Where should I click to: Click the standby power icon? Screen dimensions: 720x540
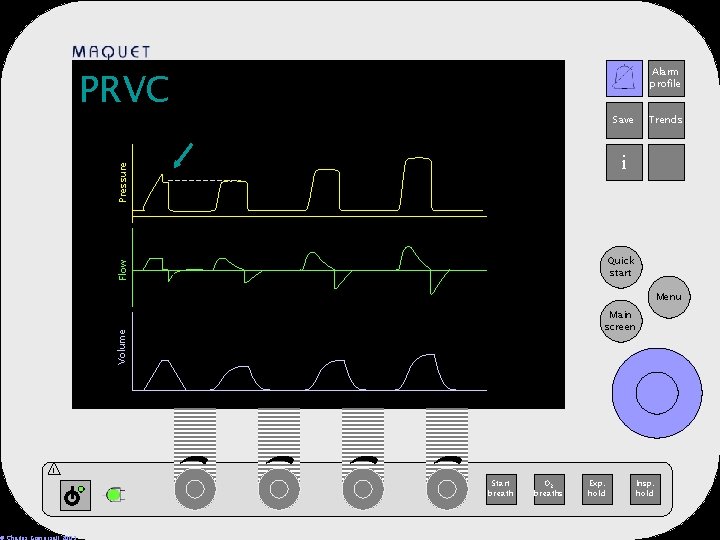pos(75,495)
